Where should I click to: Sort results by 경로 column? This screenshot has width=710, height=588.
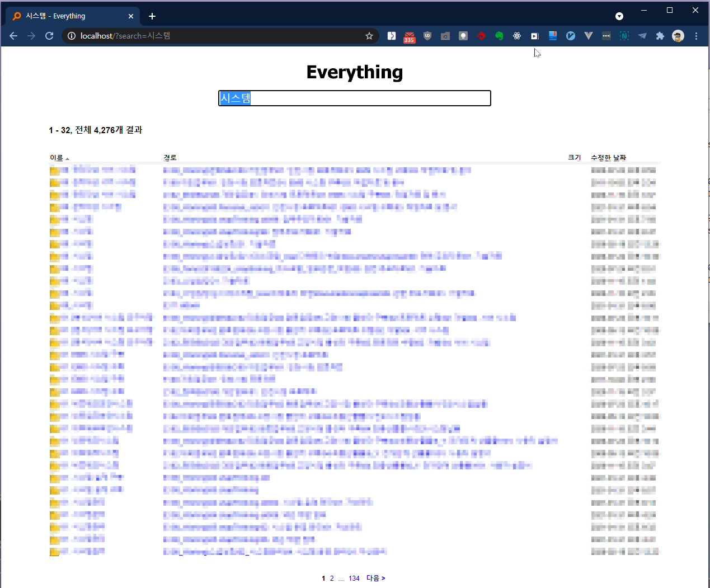point(170,158)
